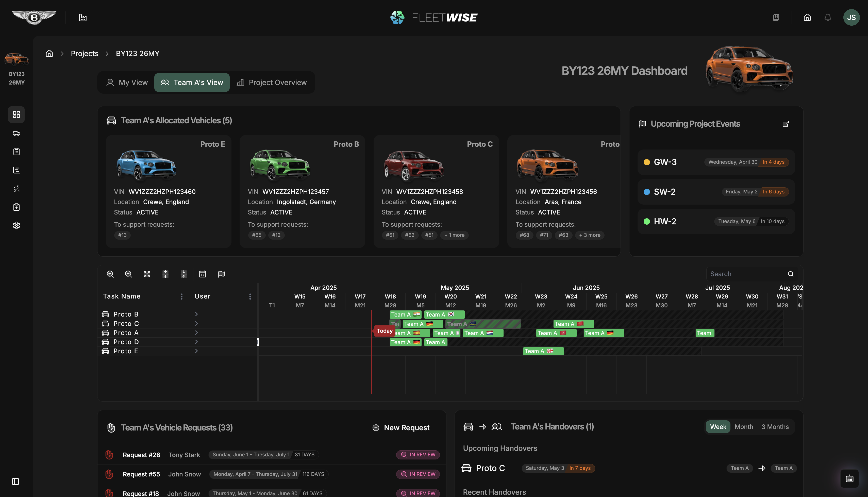The height and width of the screenshot is (497, 868).
Task: Toggle the flag events icon in Gantt toolbar
Action: pos(221,274)
